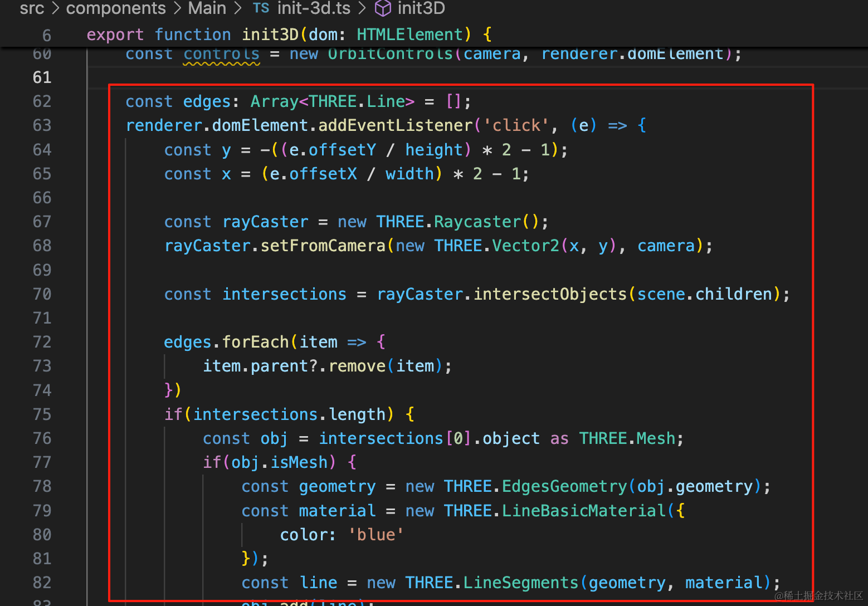
Task: Click the 'click' string literal
Action: click(x=516, y=125)
